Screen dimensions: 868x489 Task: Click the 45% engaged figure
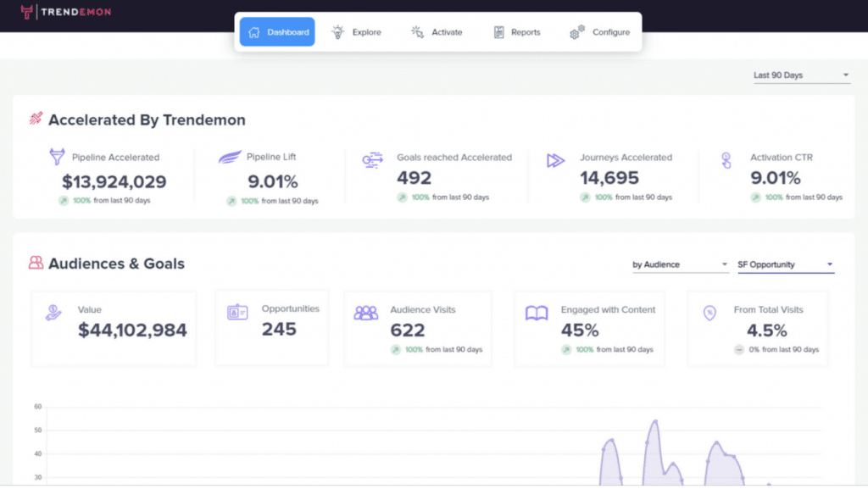tap(580, 331)
